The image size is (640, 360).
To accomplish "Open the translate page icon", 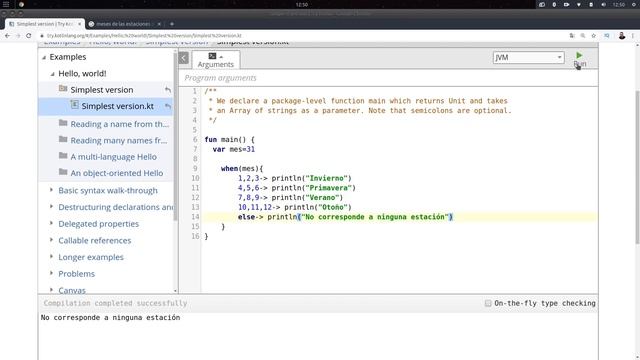I will point(572,36).
